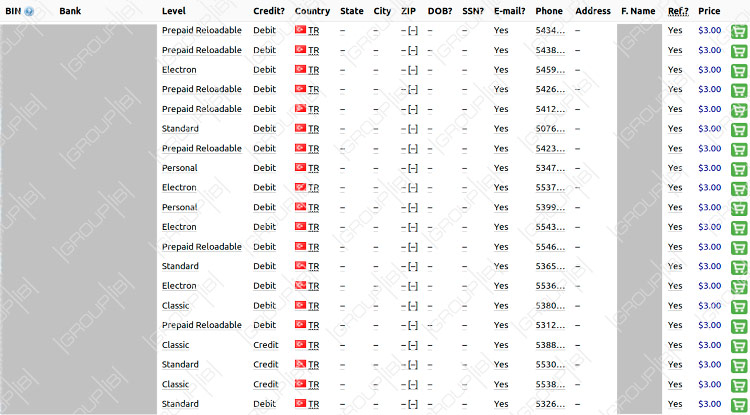Click cart icon for phone 5076 row

[x=739, y=130]
